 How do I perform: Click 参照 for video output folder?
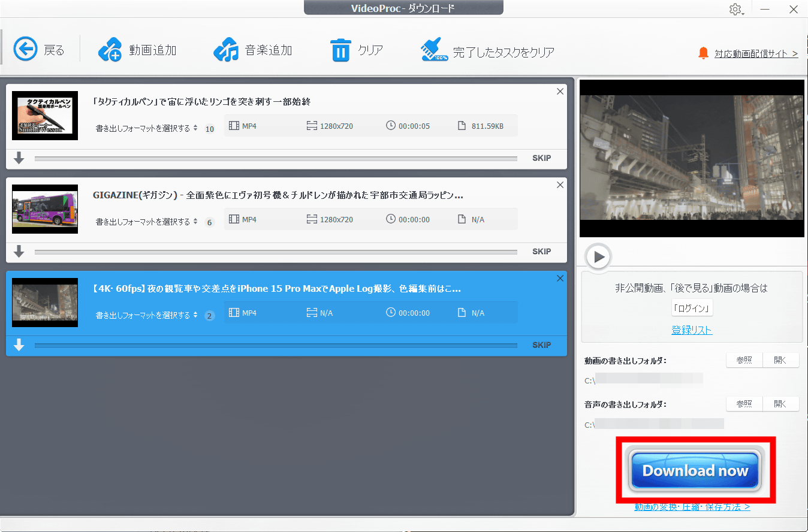[x=744, y=360]
